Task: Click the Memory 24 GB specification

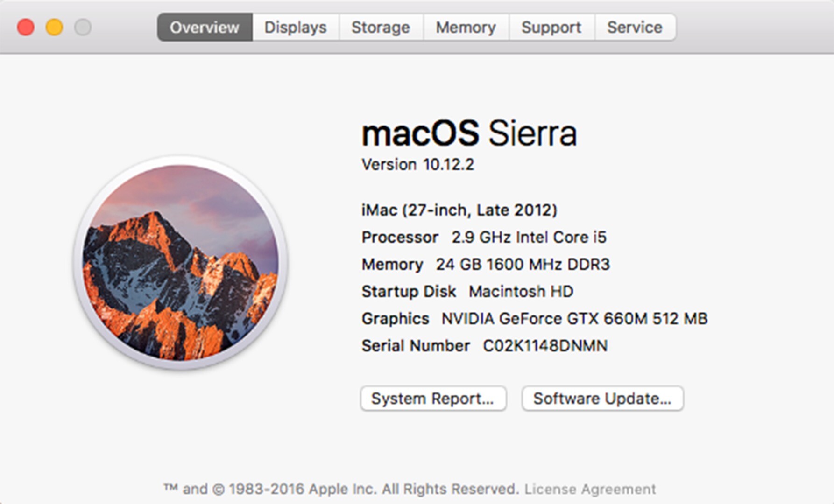Action: [486, 264]
